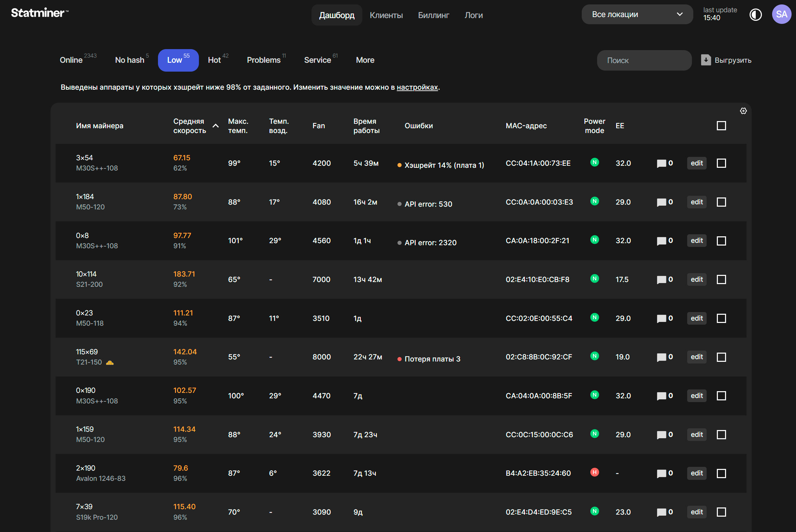
Task: Click edit for miner 3x54
Action: (x=697, y=163)
